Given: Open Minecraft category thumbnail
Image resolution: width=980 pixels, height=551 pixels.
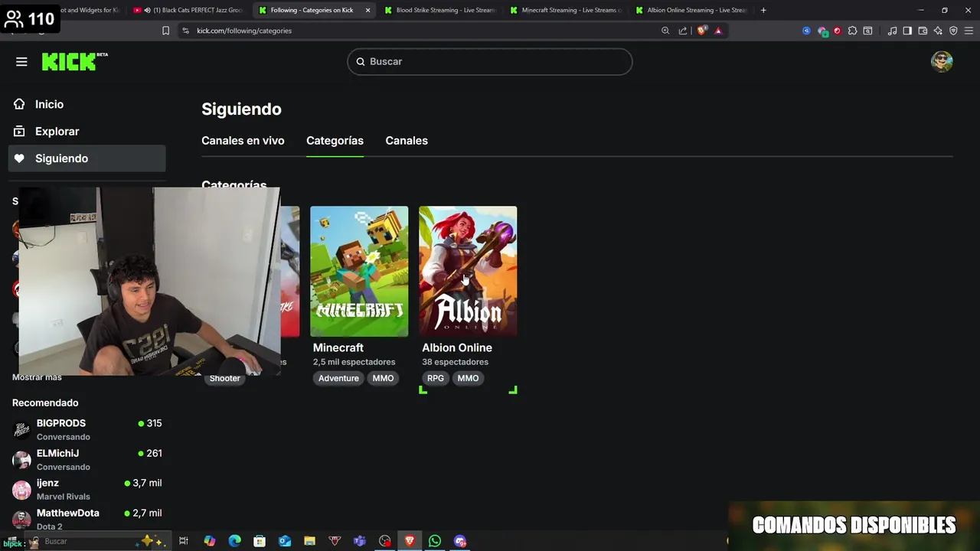Looking at the screenshot, I should pos(359,271).
